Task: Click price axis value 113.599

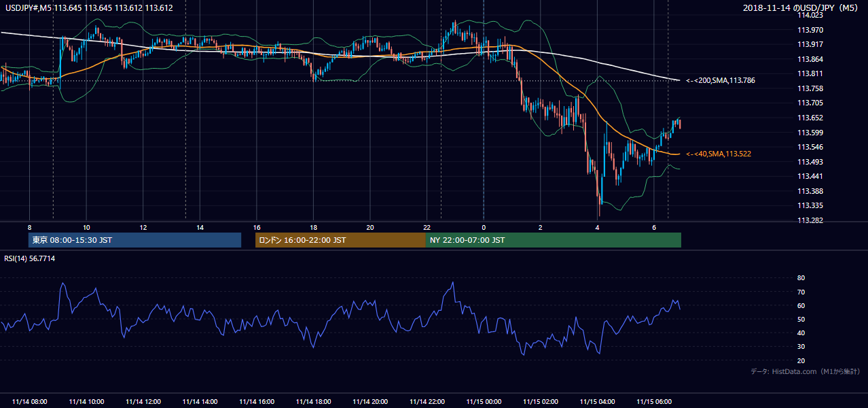Action: tap(811, 133)
